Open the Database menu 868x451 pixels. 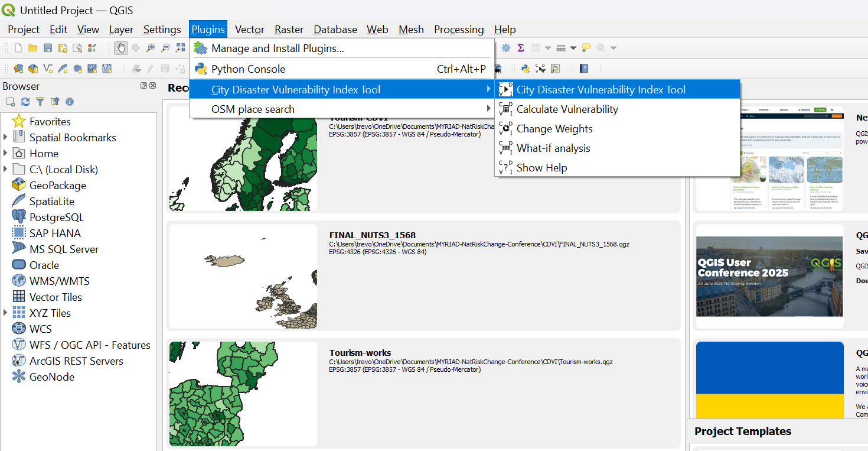335,29
